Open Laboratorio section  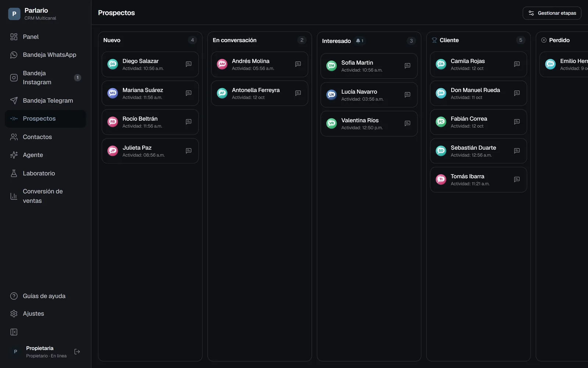pos(46,173)
